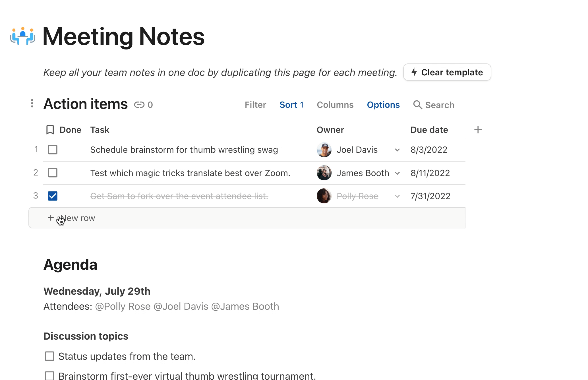The height and width of the screenshot is (380, 588).
Task: Click the bookmark icon in the table header
Action: [x=50, y=130]
